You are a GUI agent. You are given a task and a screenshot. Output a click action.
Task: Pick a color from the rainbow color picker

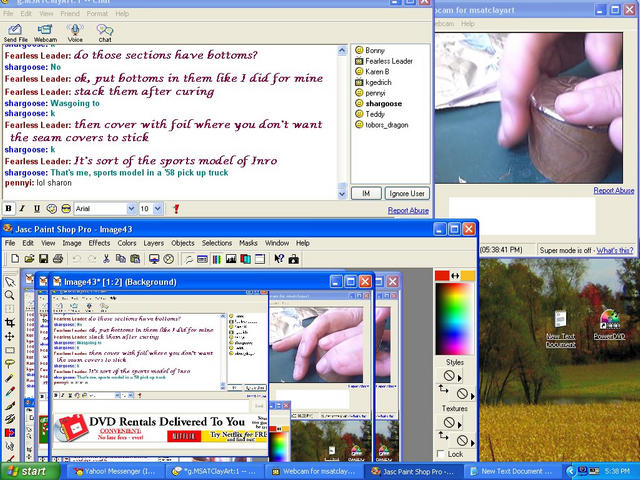coord(454,318)
